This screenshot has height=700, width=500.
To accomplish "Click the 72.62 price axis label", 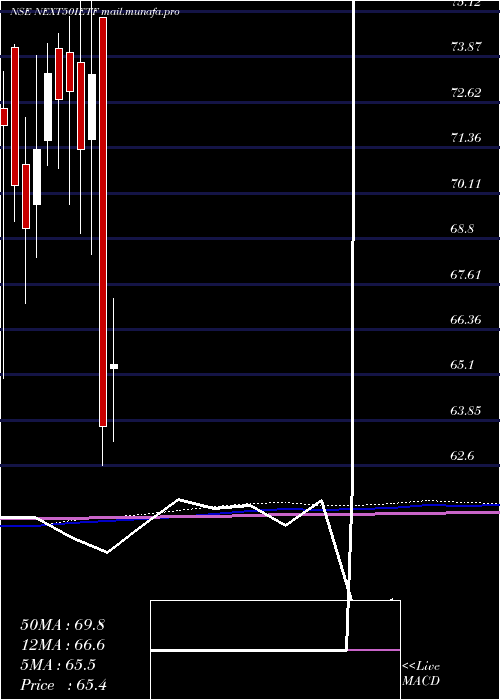I will coord(467,93).
